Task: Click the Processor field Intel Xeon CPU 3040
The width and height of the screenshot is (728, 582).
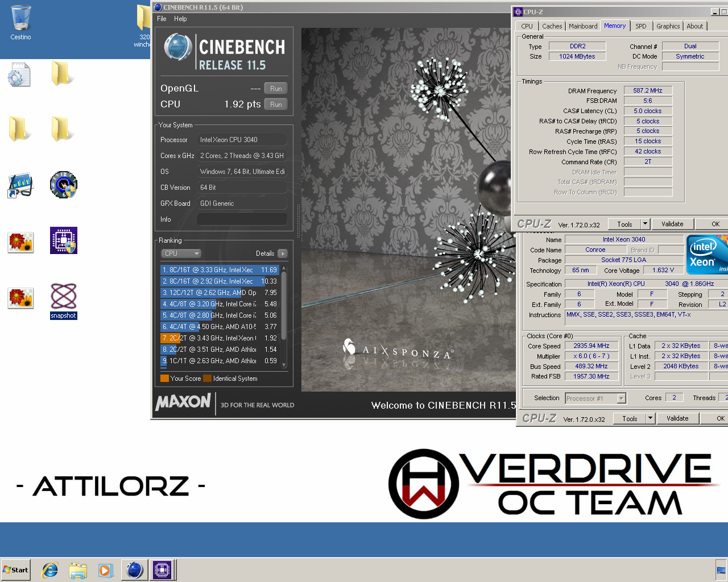Action: click(x=242, y=140)
